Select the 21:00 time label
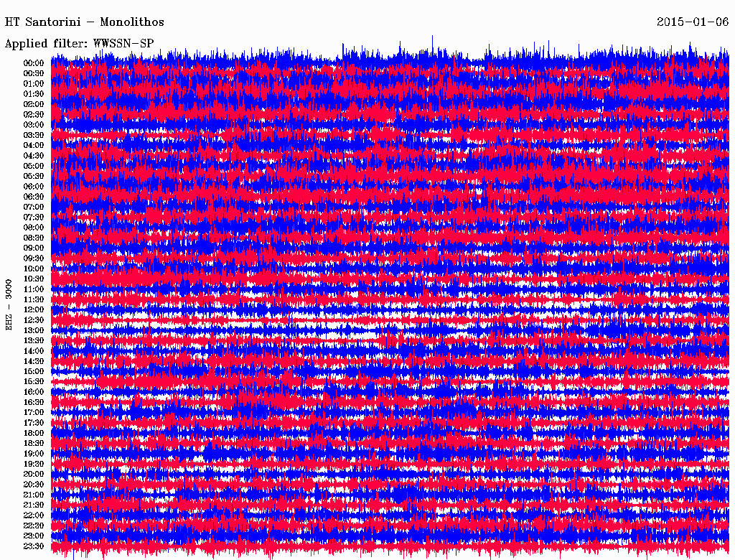Screen dimensions: 735x560 pyautogui.click(x=34, y=495)
